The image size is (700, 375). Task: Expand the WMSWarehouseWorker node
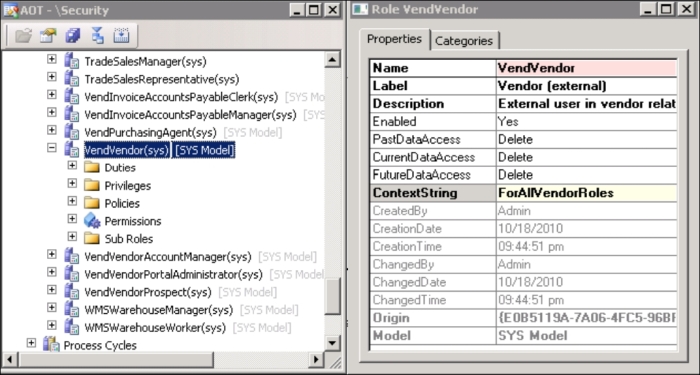52,325
